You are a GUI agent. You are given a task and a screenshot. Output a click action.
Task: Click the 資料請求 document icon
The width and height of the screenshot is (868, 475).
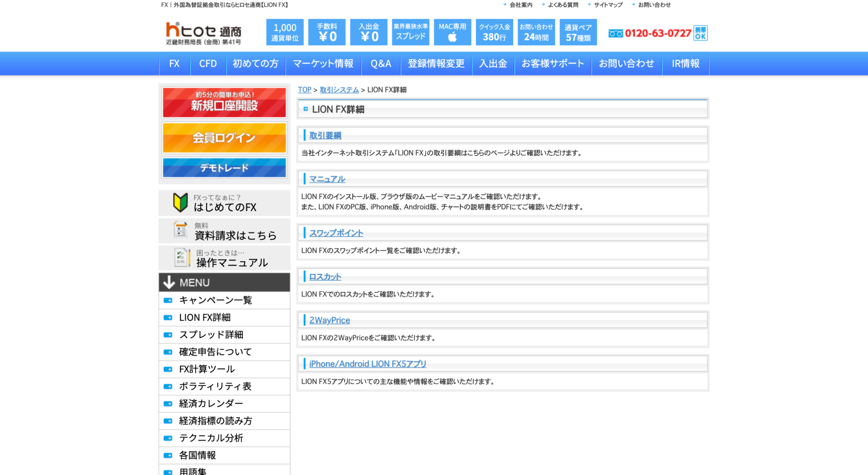pyautogui.click(x=180, y=230)
